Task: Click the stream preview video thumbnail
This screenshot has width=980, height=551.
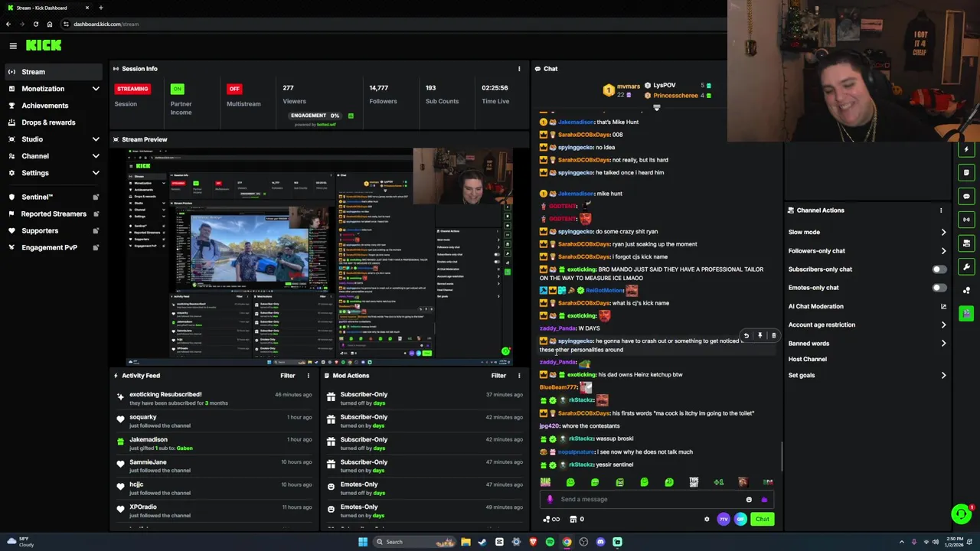Action: pyautogui.click(x=321, y=257)
